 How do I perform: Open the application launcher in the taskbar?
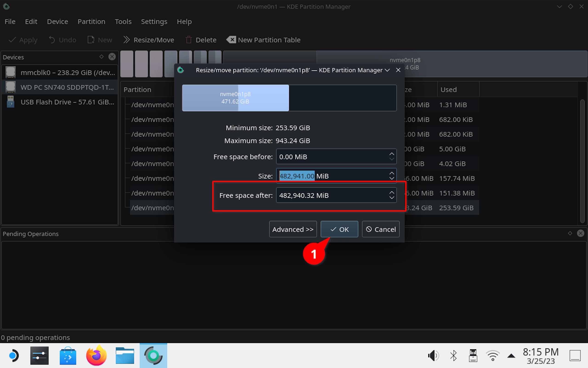14,356
